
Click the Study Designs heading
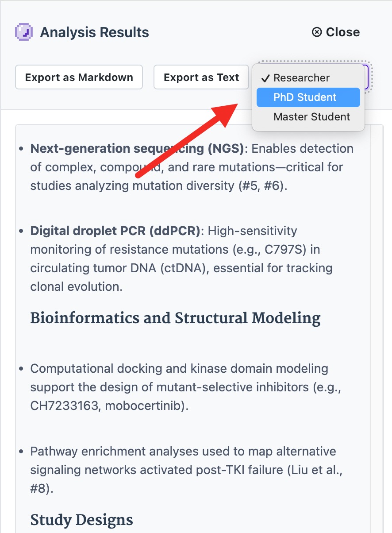pyautogui.click(x=81, y=519)
